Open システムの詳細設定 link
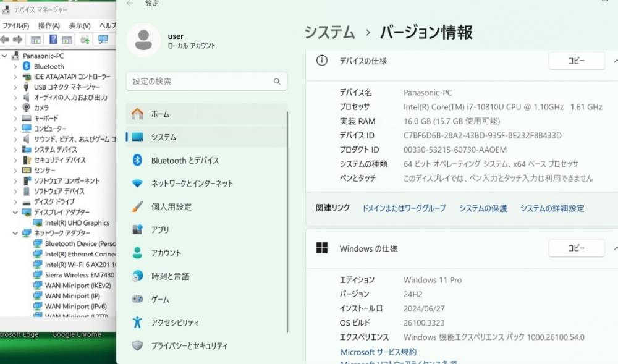Screen dimensions: 618x364 (552, 208)
